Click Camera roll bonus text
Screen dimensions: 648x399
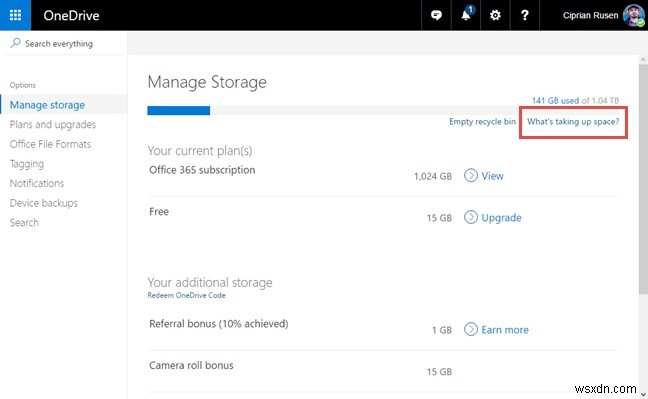(191, 365)
